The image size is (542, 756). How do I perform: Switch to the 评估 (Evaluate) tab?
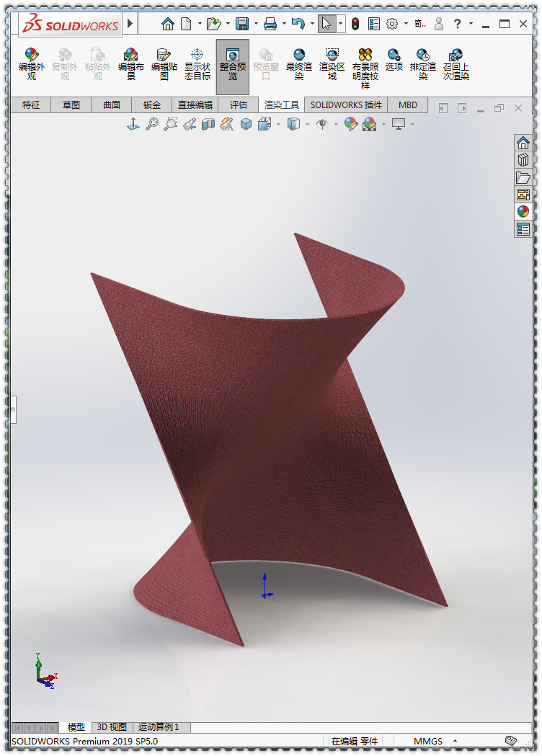coord(238,105)
